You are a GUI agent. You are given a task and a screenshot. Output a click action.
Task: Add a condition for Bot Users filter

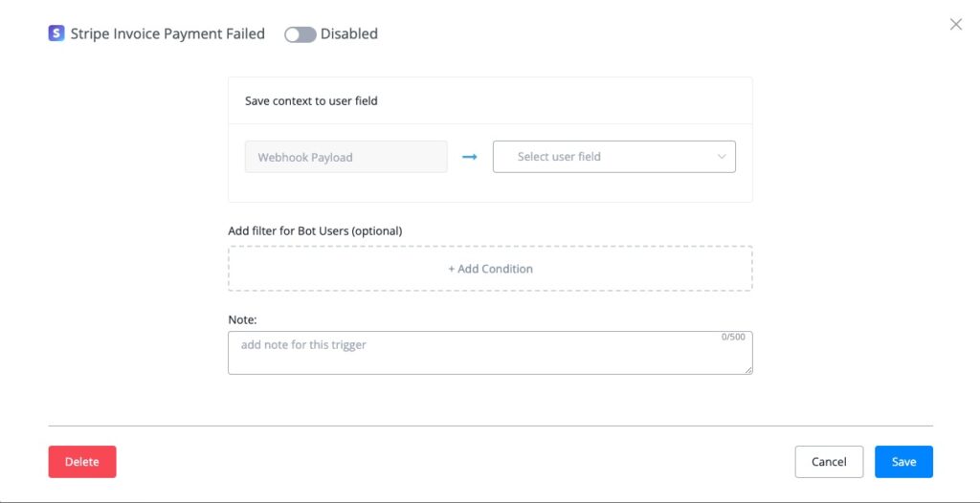point(490,269)
